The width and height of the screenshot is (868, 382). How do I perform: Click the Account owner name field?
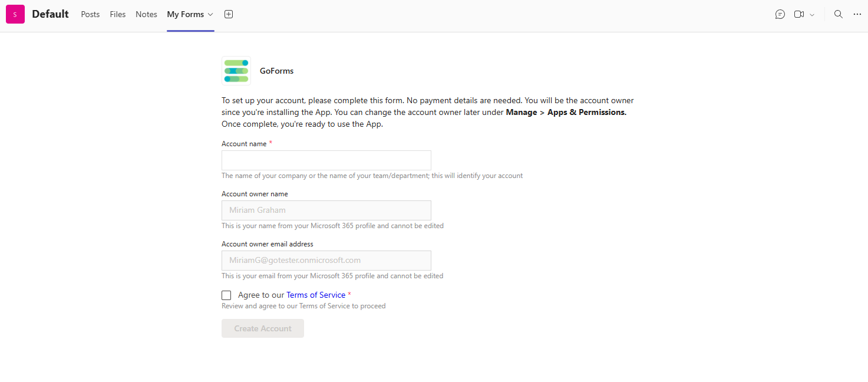click(x=326, y=210)
